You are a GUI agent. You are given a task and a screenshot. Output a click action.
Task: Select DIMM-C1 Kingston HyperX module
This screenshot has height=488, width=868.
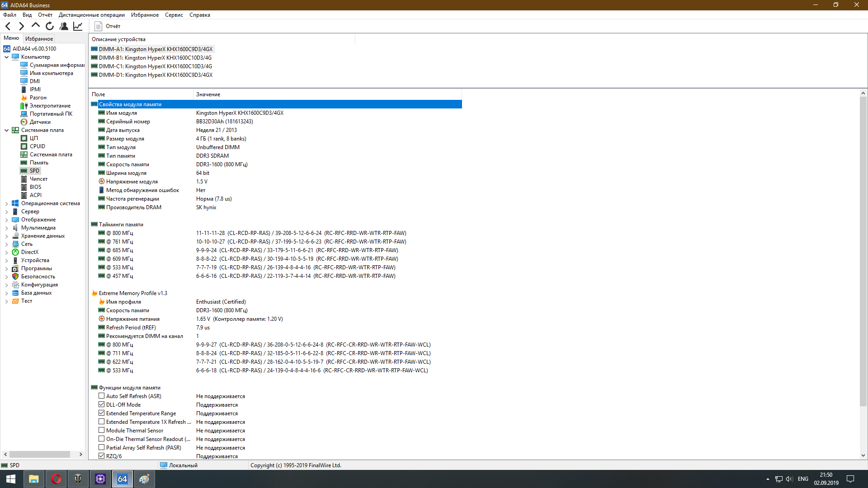pyautogui.click(x=155, y=66)
